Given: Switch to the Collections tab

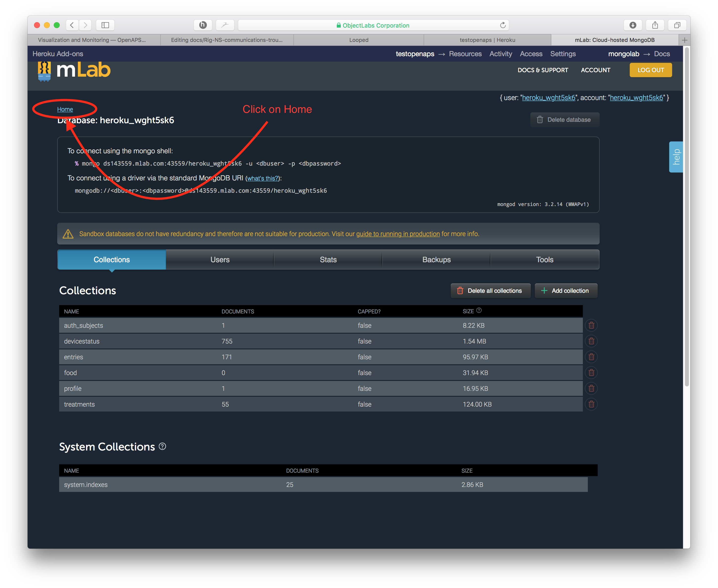Looking at the screenshot, I should (111, 260).
